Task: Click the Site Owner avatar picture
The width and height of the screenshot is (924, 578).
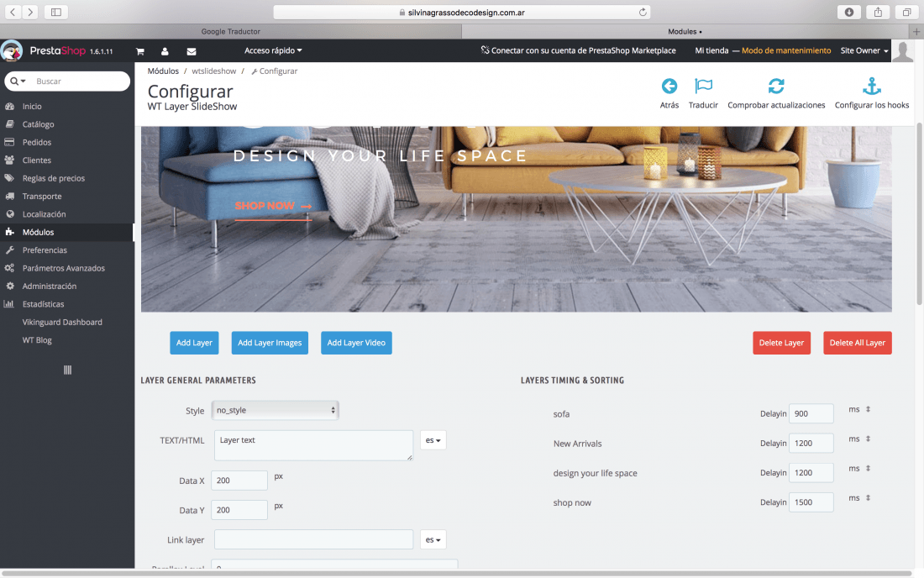Action: (903, 51)
